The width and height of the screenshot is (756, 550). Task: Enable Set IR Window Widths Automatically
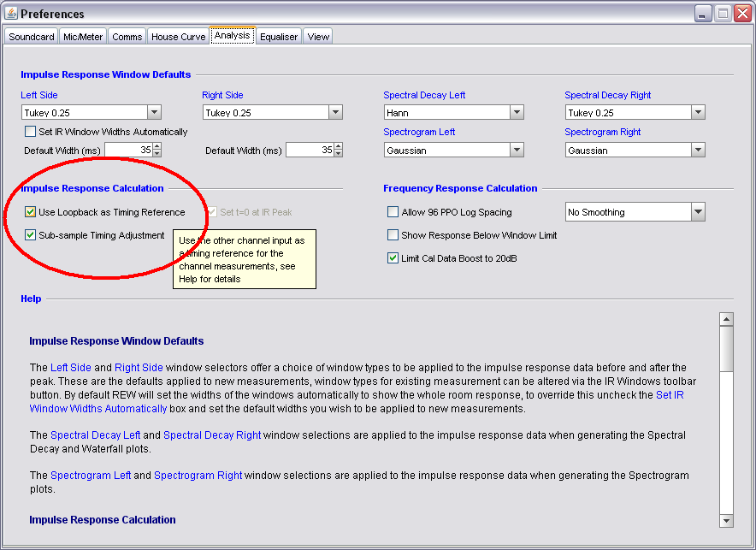[x=32, y=132]
